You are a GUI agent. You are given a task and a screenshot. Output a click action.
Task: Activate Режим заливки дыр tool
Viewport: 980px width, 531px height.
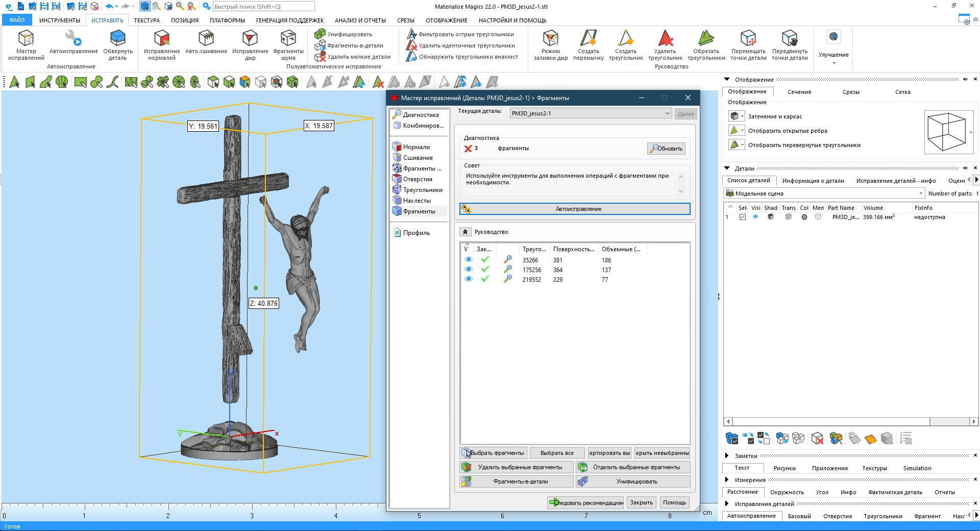click(551, 45)
